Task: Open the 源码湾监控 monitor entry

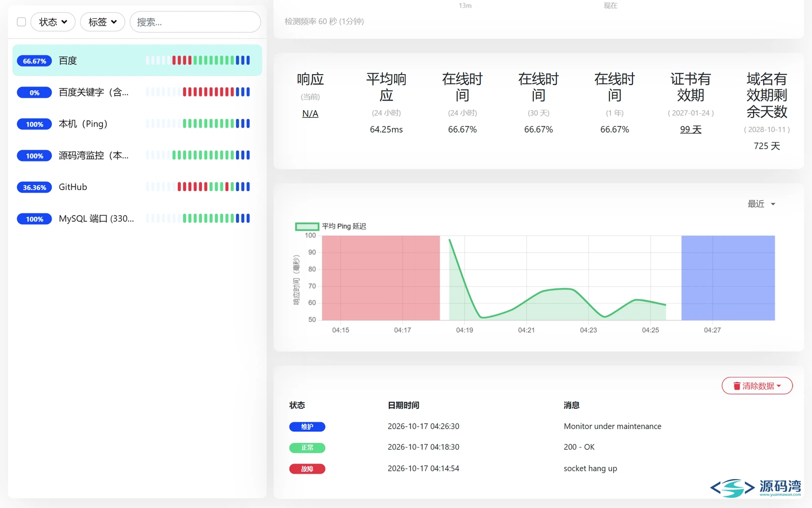Action: [x=137, y=155]
